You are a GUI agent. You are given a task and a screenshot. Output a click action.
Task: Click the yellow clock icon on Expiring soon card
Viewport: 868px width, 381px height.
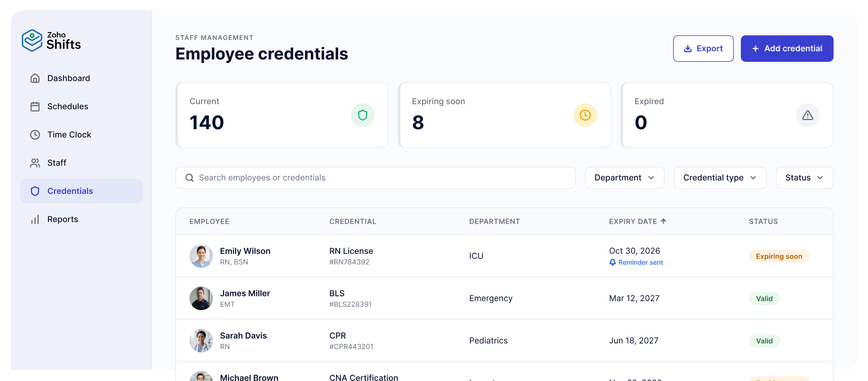pos(585,115)
